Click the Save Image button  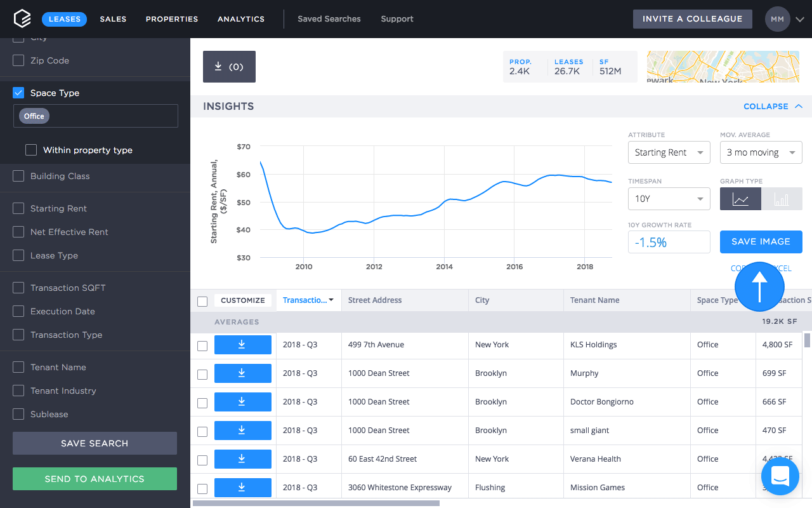tap(761, 242)
